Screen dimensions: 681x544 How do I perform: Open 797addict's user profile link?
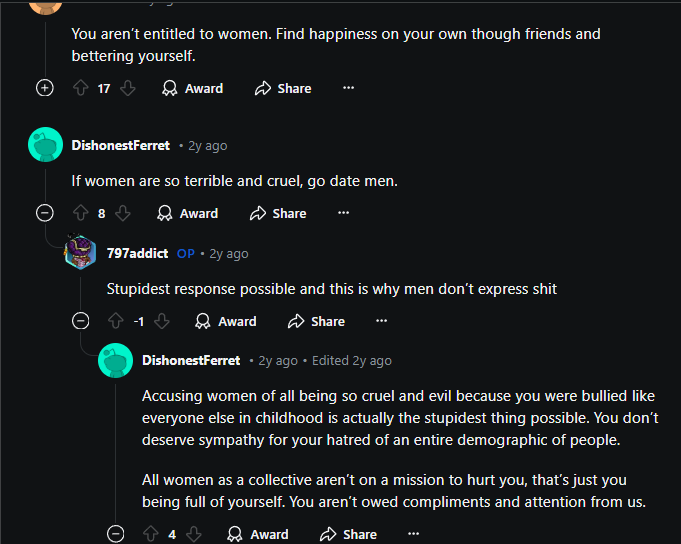click(137, 253)
